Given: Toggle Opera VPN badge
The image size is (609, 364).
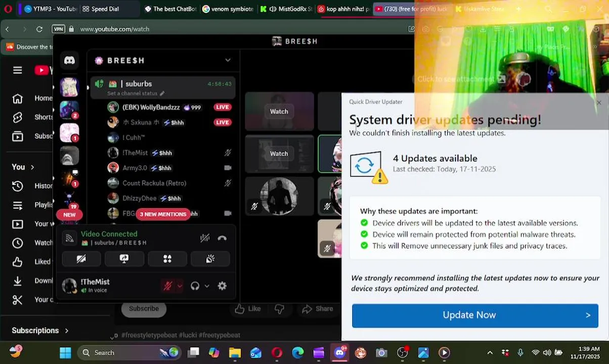Looking at the screenshot, I should [59, 29].
